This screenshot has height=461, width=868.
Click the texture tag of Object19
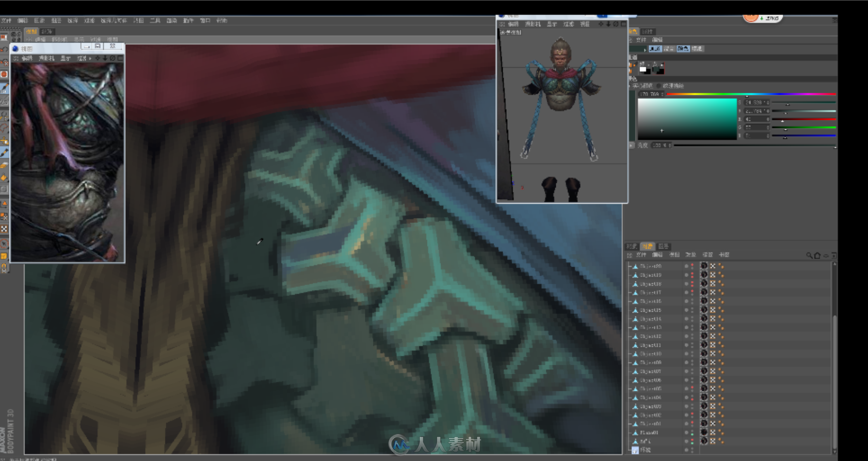[704, 275]
